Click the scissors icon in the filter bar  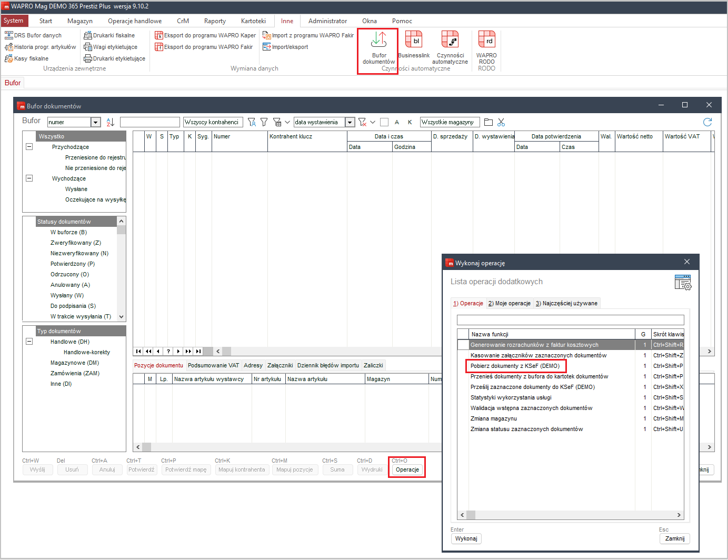coord(501,122)
